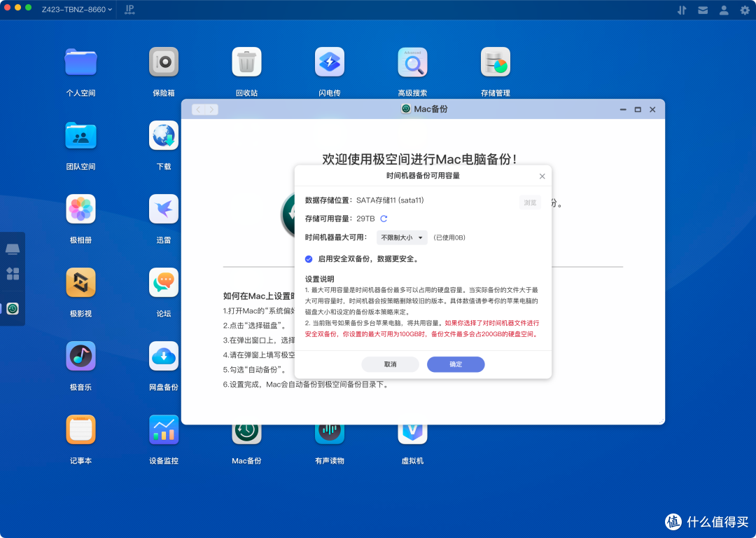The width and height of the screenshot is (756, 538).
Task: Open the mail messages icon in top bar
Action: coord(703,10)
